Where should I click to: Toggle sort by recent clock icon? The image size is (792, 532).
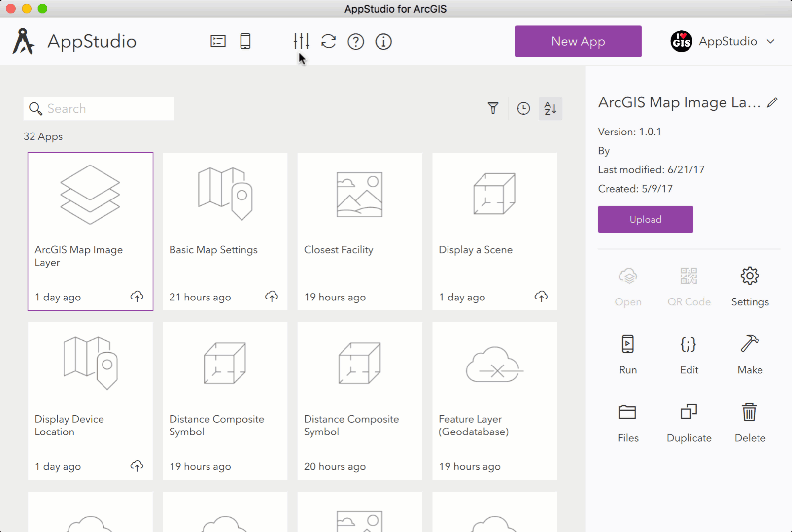pyautogui.click(x=523, y=108)
